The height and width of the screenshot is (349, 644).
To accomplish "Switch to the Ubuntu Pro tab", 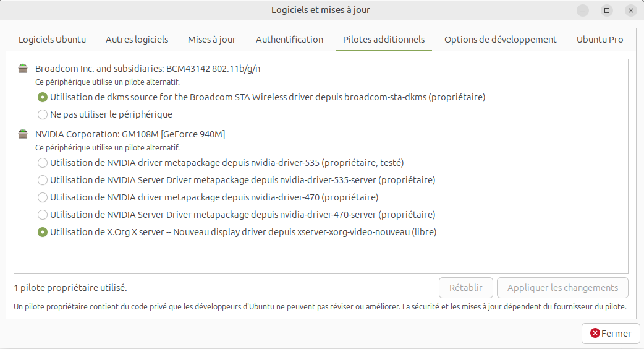I will [600, 40].
